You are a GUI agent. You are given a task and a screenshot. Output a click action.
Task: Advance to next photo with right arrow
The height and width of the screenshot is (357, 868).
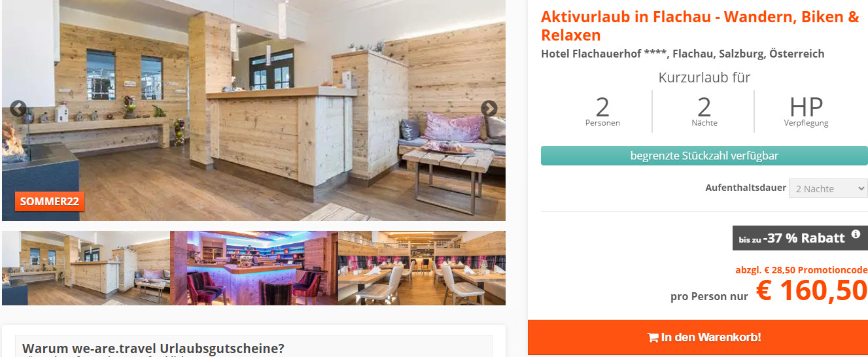click(x=489, y=109)
